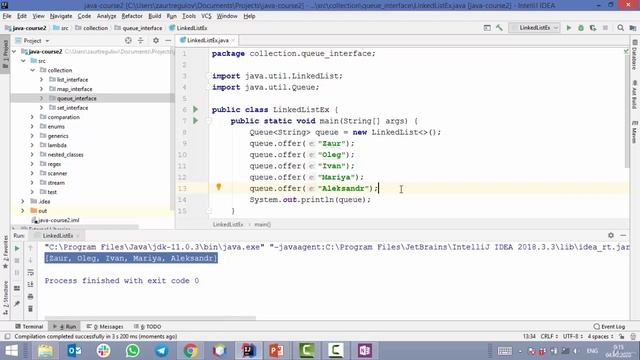Change line separator CRLF in the status bar
This screenshot has width=640, height=360.
[549, 336]
